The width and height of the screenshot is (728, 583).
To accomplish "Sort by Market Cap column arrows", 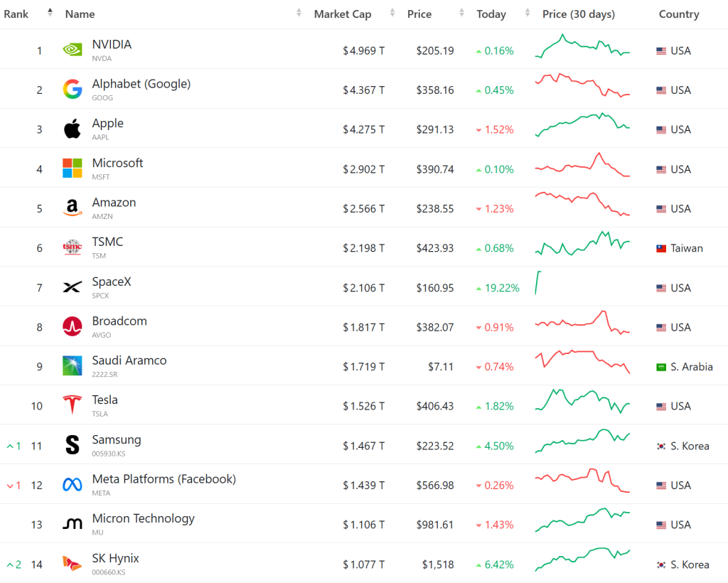I will pyautogui.click(x=392, y=13).
